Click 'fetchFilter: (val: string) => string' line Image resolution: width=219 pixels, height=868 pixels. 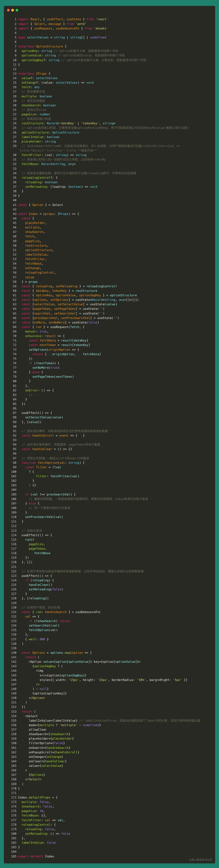coord(54,155)
